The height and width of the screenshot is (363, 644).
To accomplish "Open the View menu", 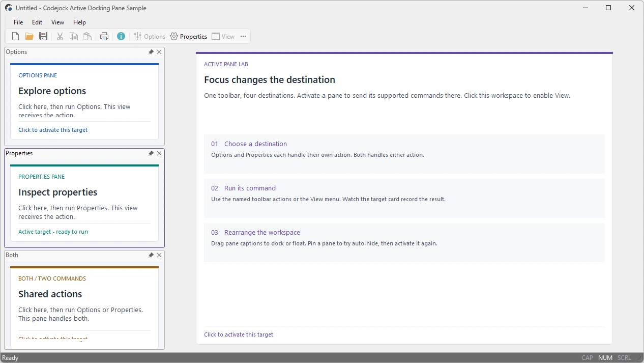I will [58, 22].
